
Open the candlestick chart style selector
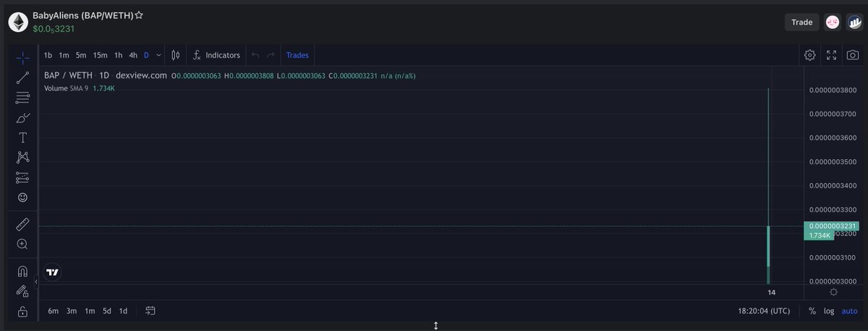[x=176, y=55]
